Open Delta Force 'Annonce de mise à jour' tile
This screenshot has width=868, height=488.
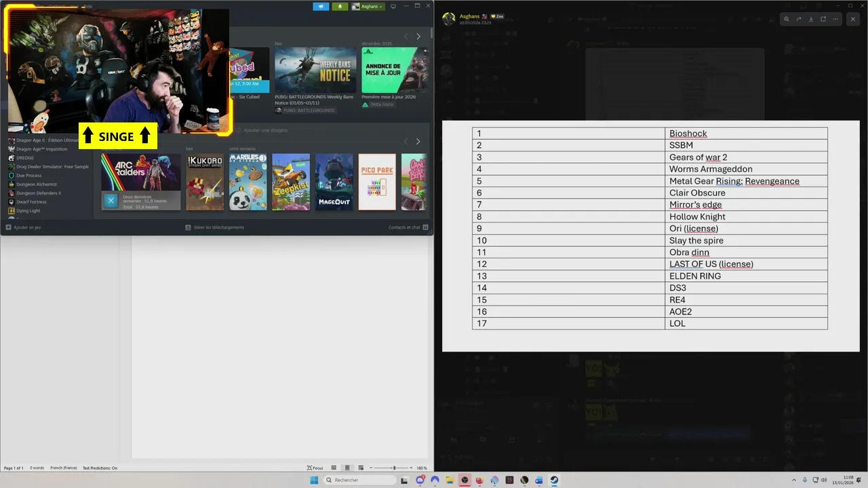395,70
